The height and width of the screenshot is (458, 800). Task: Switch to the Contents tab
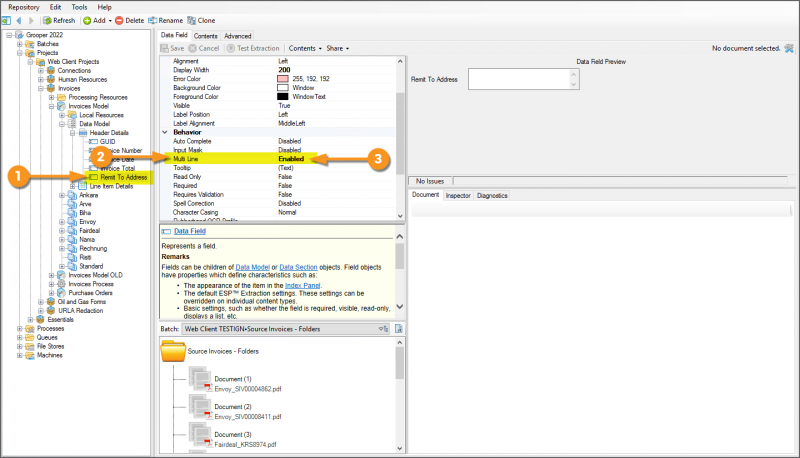click(206, 36)
